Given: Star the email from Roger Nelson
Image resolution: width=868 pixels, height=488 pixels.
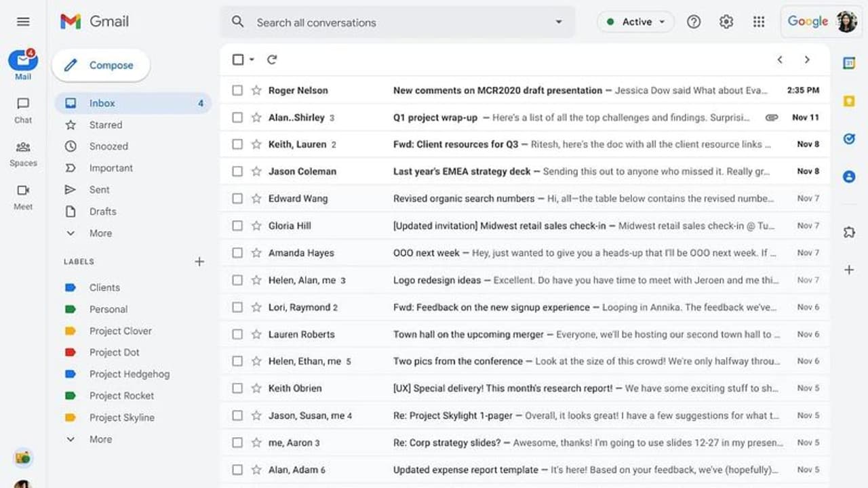Looking at the screenshot, I should (256, 90).
